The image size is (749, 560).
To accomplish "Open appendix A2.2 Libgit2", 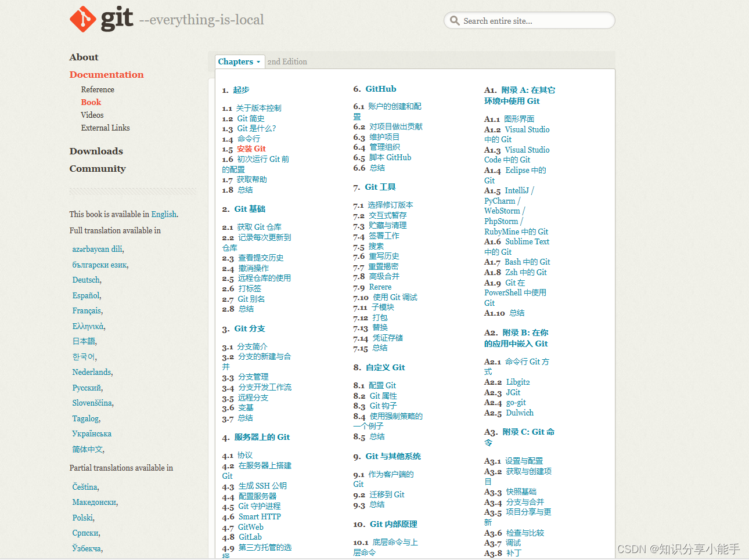I will tap(518, 382).
